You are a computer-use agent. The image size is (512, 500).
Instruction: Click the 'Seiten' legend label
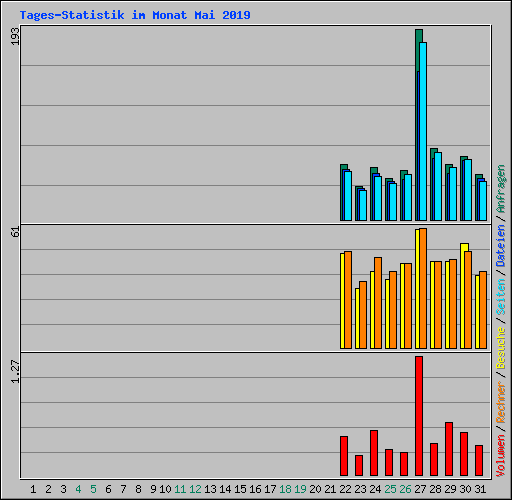tap(501, 297)
